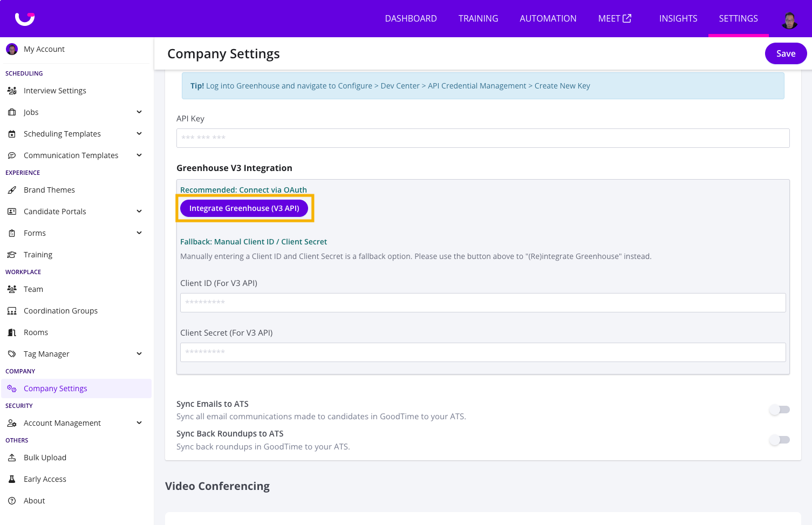Click the Candidate Portals card icon
This screenshot has height=525, width=812.
(x=12, y=212)
